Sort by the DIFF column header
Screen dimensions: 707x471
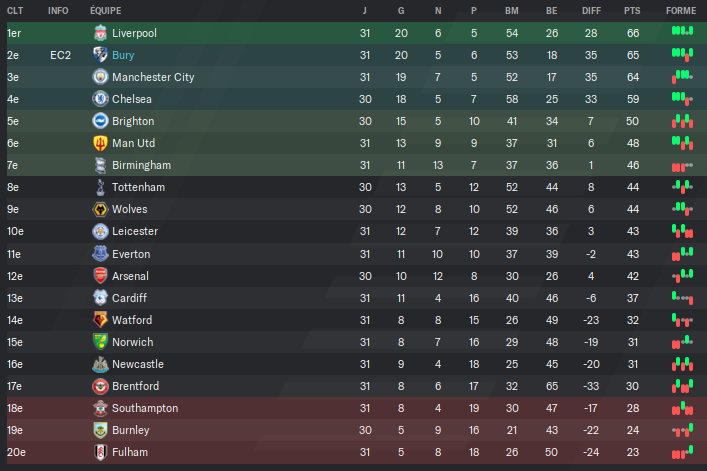(591, 10)
